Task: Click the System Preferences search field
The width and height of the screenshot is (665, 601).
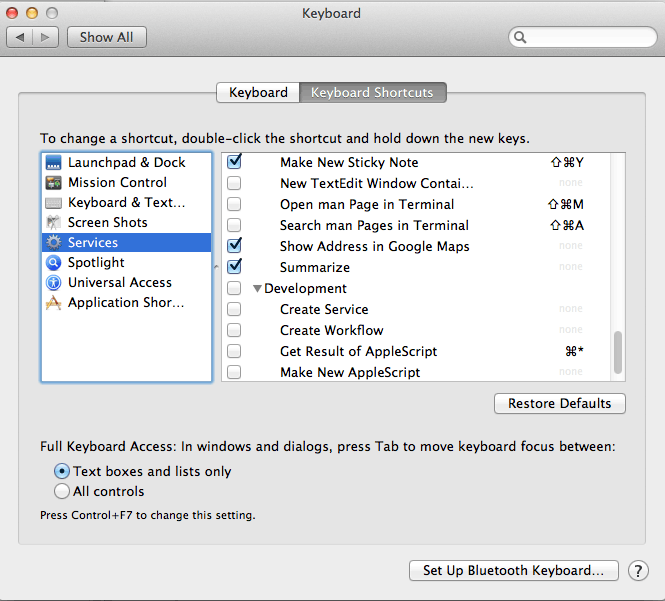Action: tap(583, 37)
